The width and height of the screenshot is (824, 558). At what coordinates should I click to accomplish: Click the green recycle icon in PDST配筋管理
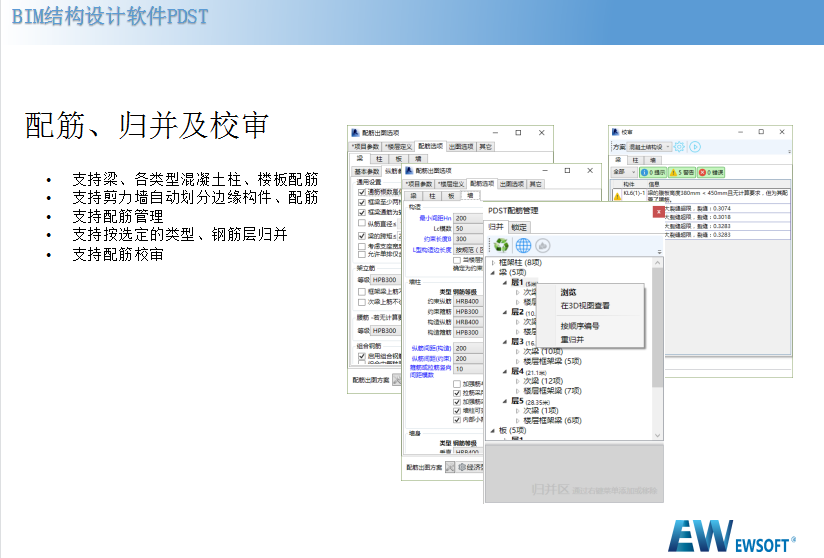pos(501,245)
